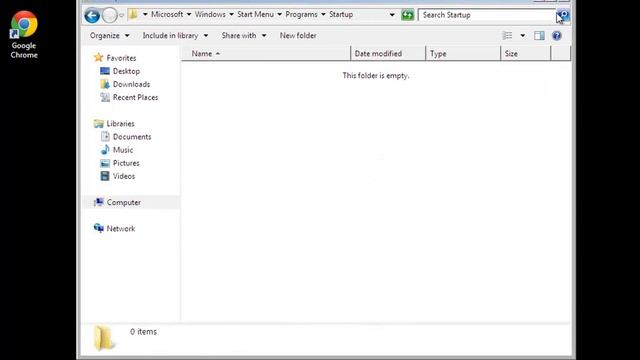Click the greyed Forward navigation button

coord(109,16)
